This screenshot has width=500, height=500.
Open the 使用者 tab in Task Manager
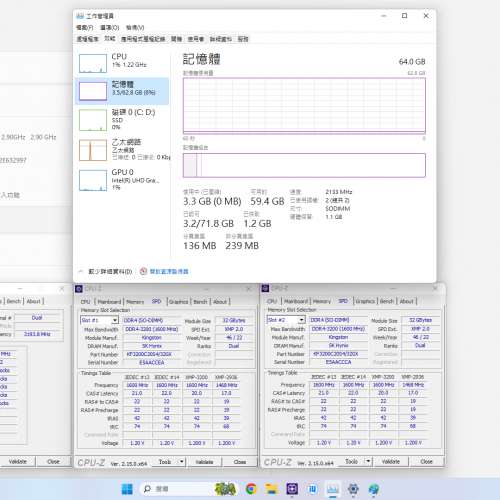pyautogui.click(x=196, y=39)
